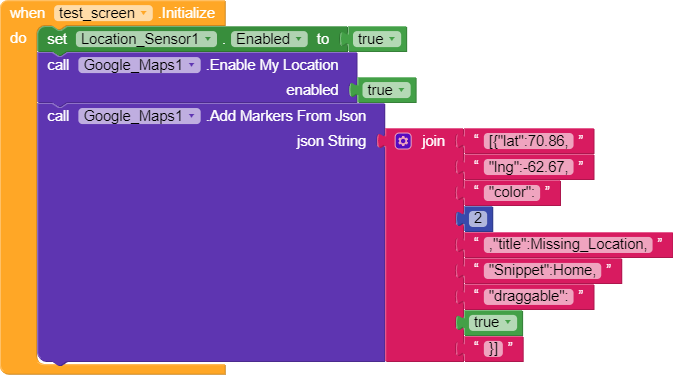Edit the [{"lat":70.86, text field
This screenshot has width=673, height=375.
[528, 141]
